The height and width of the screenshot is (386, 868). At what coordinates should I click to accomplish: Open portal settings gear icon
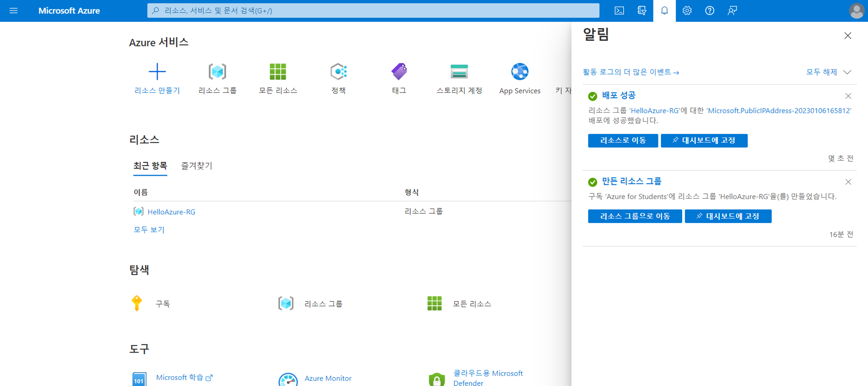687,10
